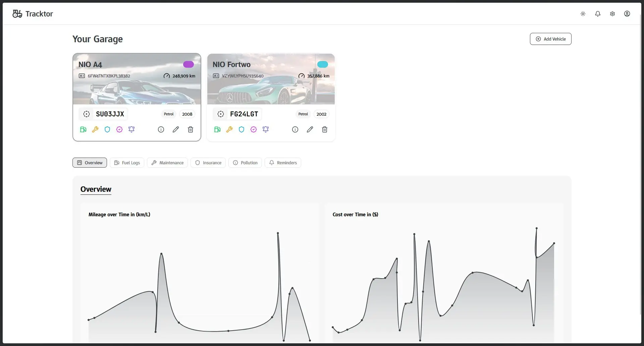Open insurance shield icon on NIO Fortwo card
644x346 pixels.
241,129
